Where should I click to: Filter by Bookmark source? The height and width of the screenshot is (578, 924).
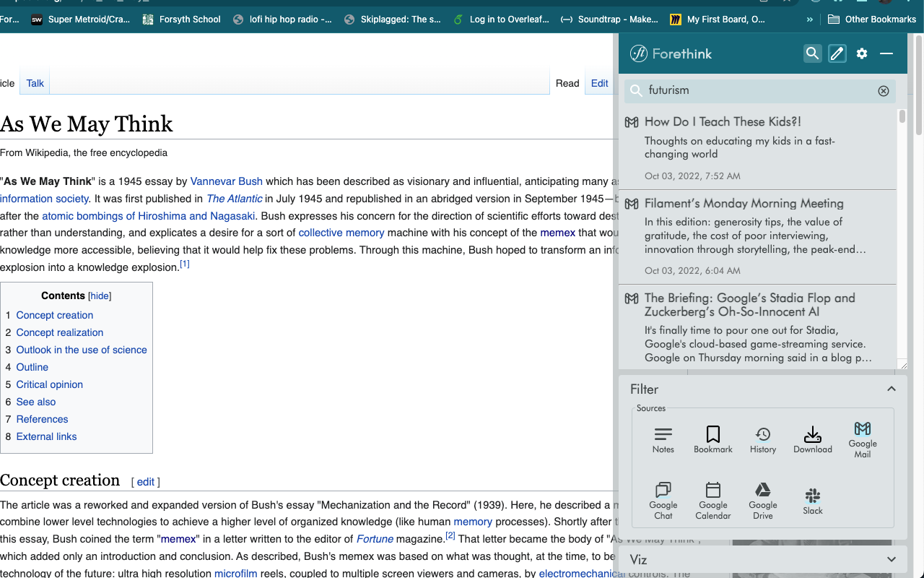tap(713, 440)
